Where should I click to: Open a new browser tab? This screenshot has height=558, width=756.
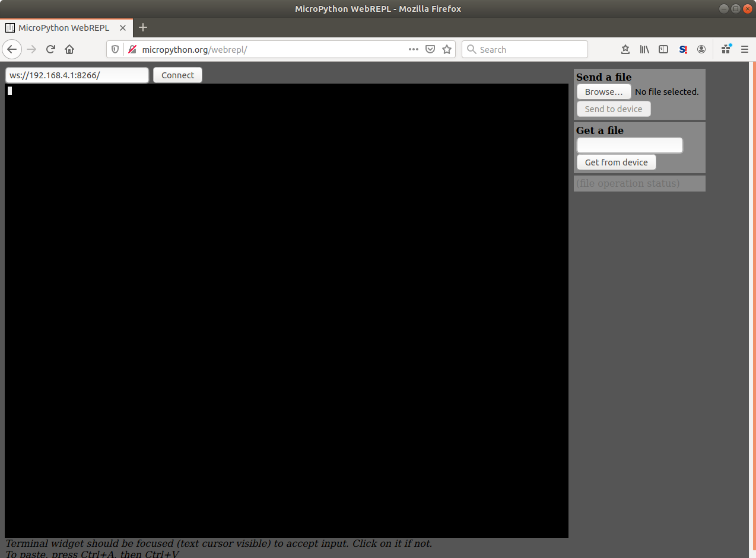click(x=142, y=27)
